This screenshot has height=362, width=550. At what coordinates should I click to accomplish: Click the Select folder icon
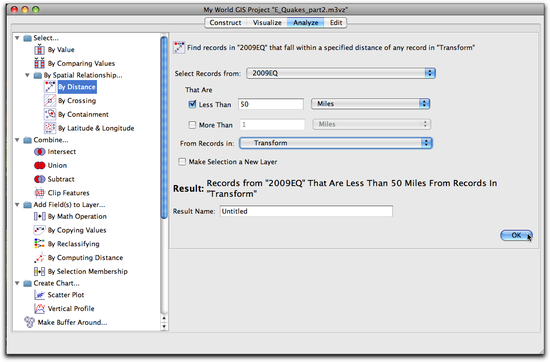[27, 38]
